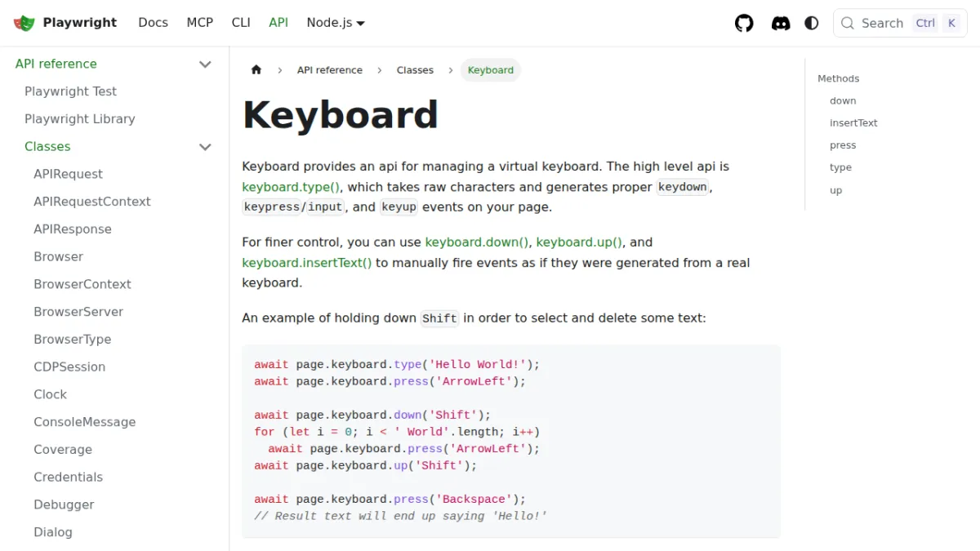Image resolution: width=980 pixels, height=551 pixels.
Task: Jump to insertText in the table of contents
Action: (x=853, y=122)
